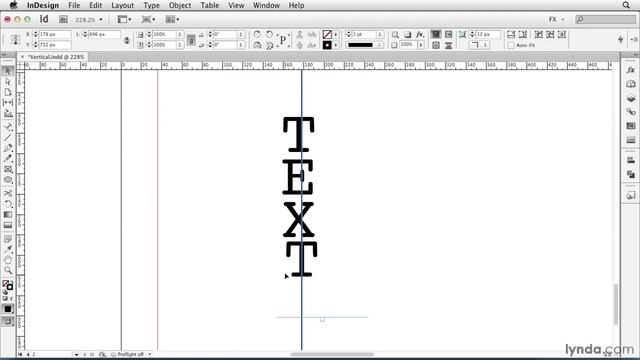
Task: Open the Arrange Documents dropdown
Action: point(173,19)
